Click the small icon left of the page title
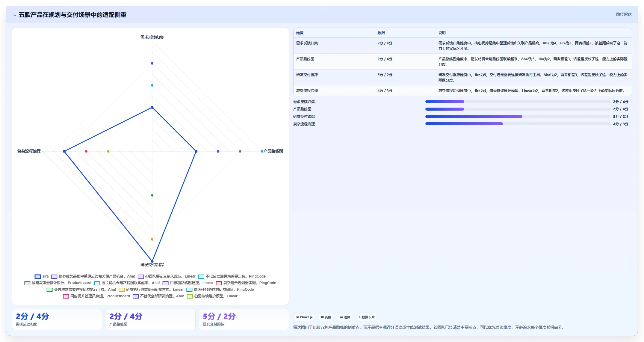The width and height of the screenshot is (644, 342). 14,15
